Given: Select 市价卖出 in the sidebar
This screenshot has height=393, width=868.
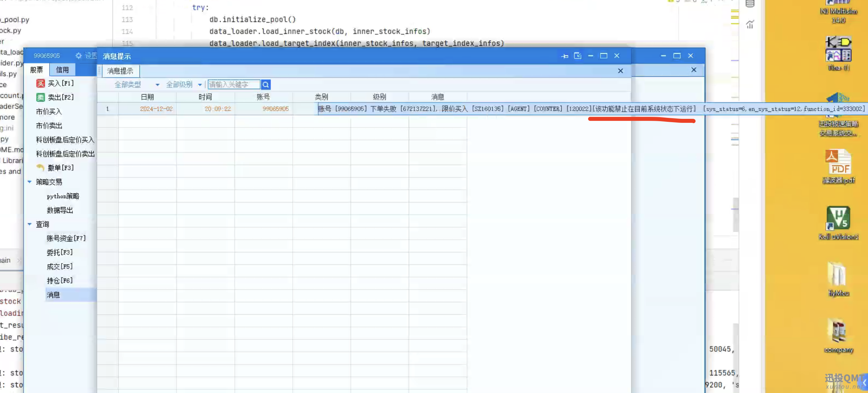Looking at the screenshot, I should 49,125.
